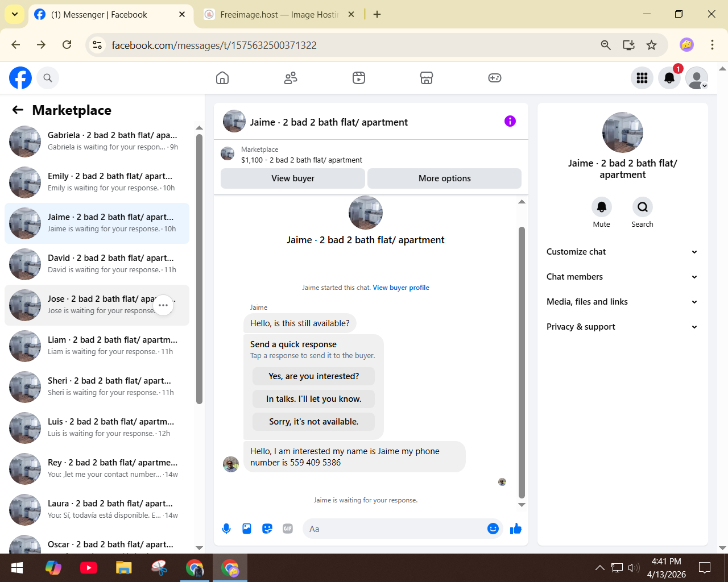This screenshot has width=728, height=582.
Task: Click the browser reload icon
Action: [67, 45]
